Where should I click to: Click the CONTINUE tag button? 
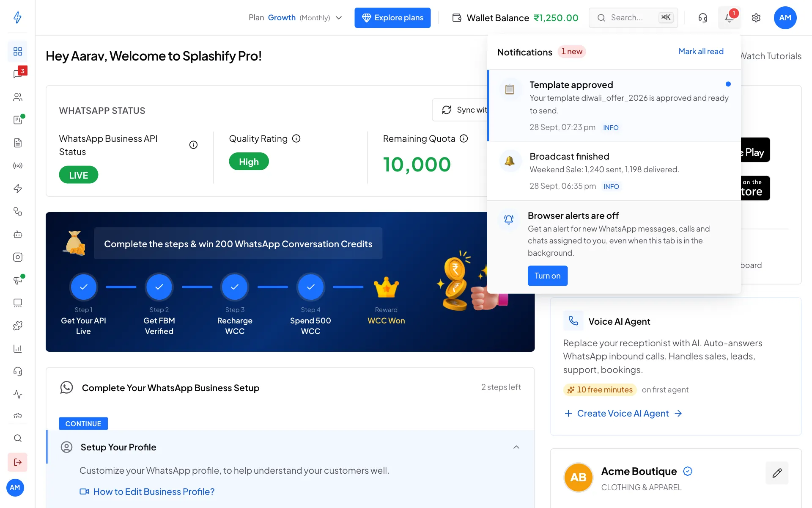(x=83, y=424)
